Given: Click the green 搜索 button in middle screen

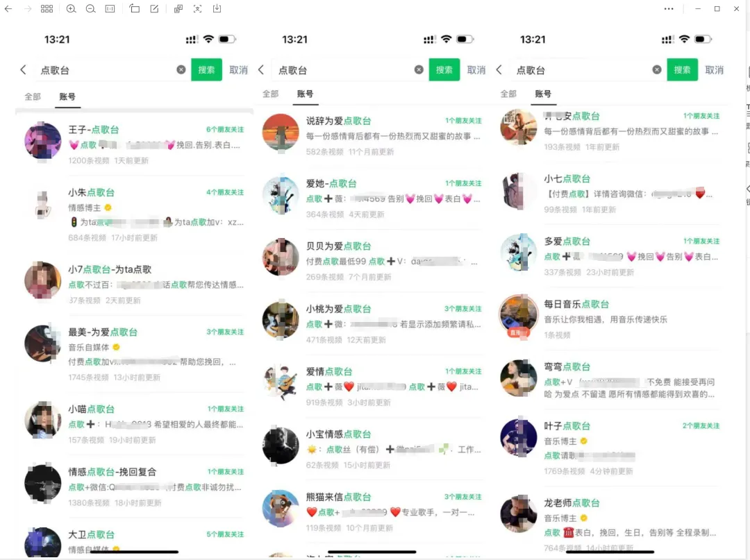Looking at the screenshot, I should [x=444, y=70].
